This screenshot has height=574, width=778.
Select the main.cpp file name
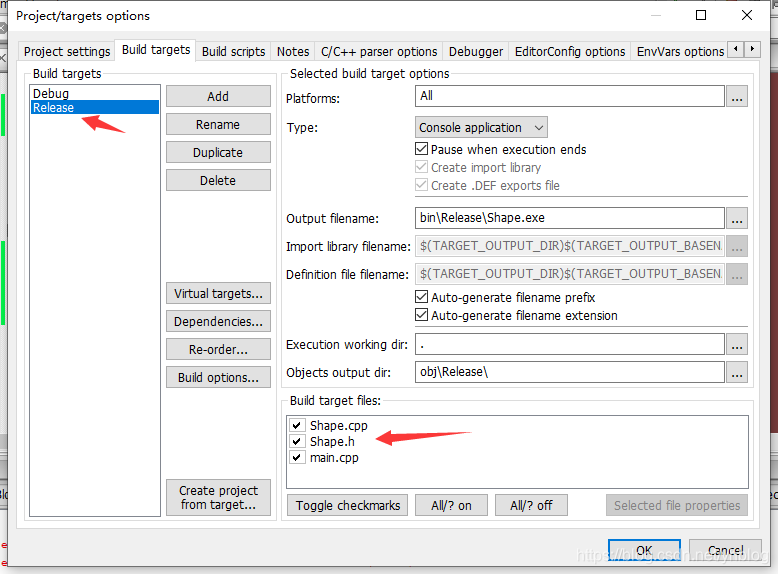[x=334, y=457]
